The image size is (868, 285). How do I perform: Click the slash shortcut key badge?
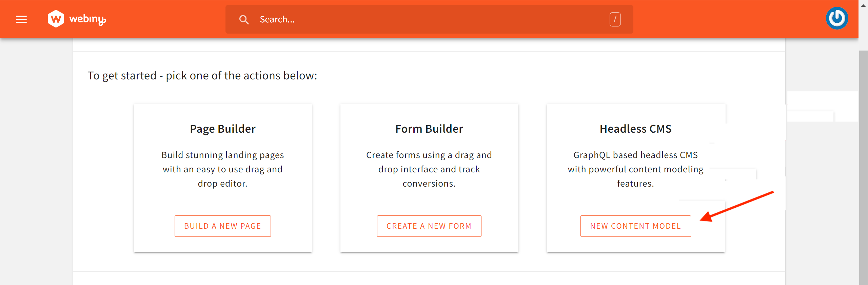click(x=615, y=19)
